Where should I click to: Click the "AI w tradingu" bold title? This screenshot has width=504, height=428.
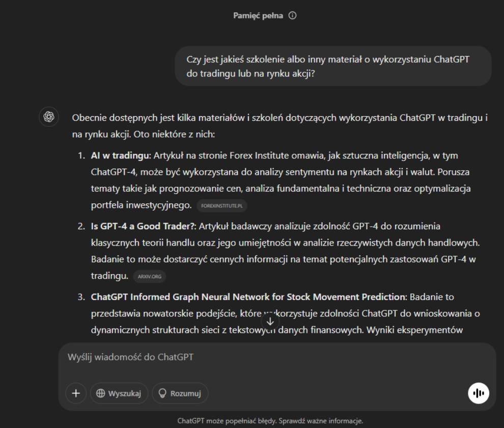119,155
